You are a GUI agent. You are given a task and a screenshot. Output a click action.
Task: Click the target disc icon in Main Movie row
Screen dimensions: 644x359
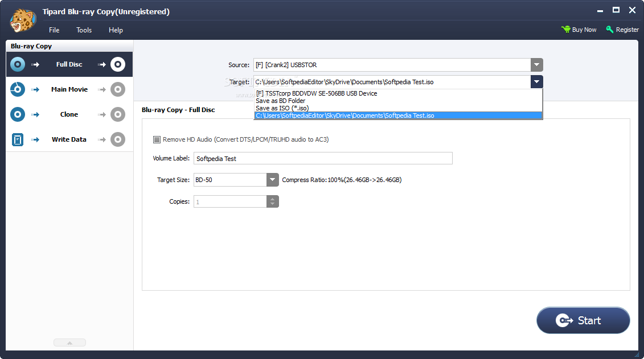[x=118, y=89]
